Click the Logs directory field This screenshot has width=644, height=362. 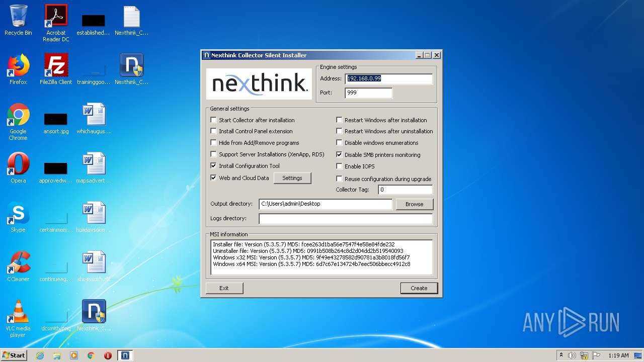[x=346, y=218]
